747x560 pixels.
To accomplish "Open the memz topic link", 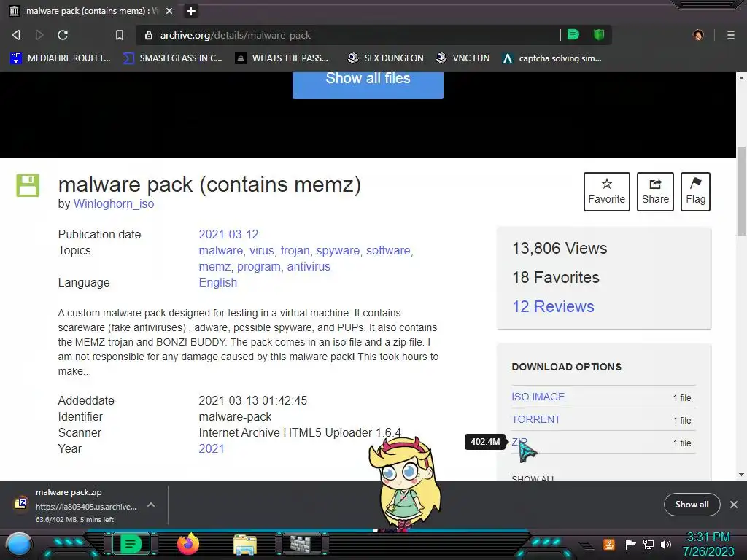I will click(x=214, y=267).
